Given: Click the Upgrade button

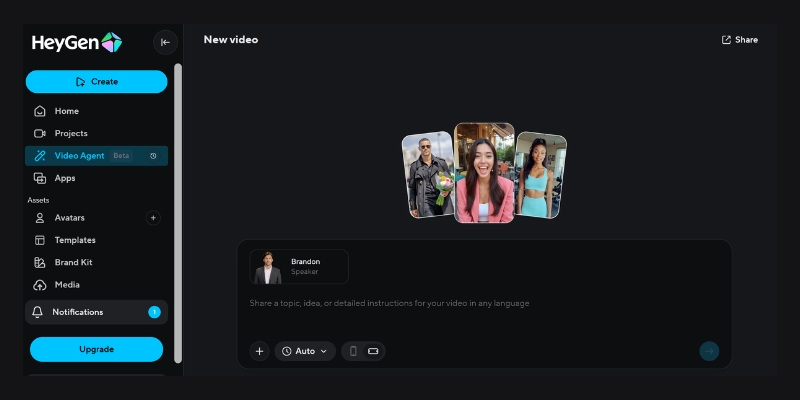Looking at the screenshot, I should pyautogui.click(x=96, y=349).
